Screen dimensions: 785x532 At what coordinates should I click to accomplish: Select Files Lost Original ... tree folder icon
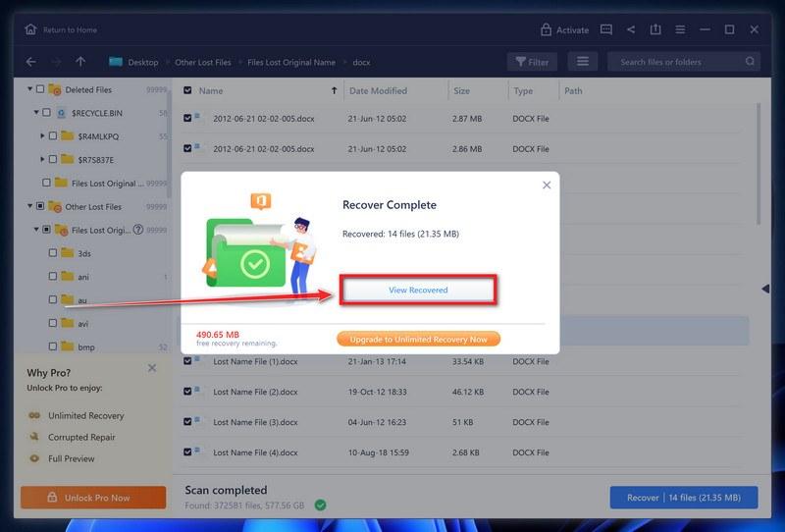coord(61,183)
